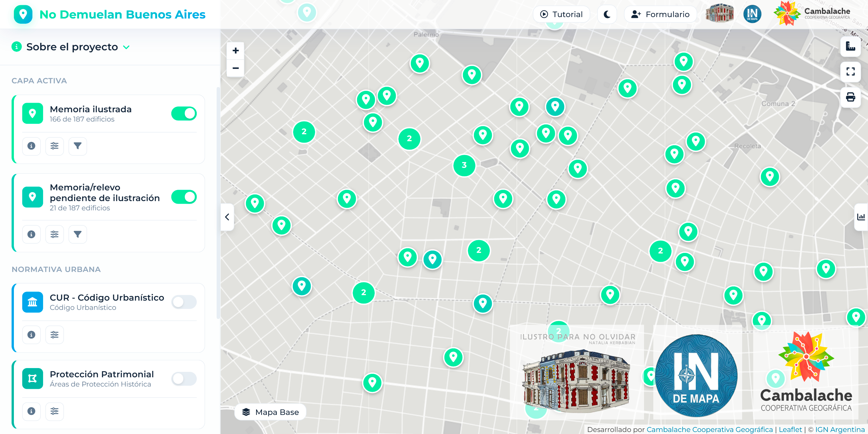
Task: Collapse the sidebar with left chevron
Action: pyautogui.click(x=227, y=217)
